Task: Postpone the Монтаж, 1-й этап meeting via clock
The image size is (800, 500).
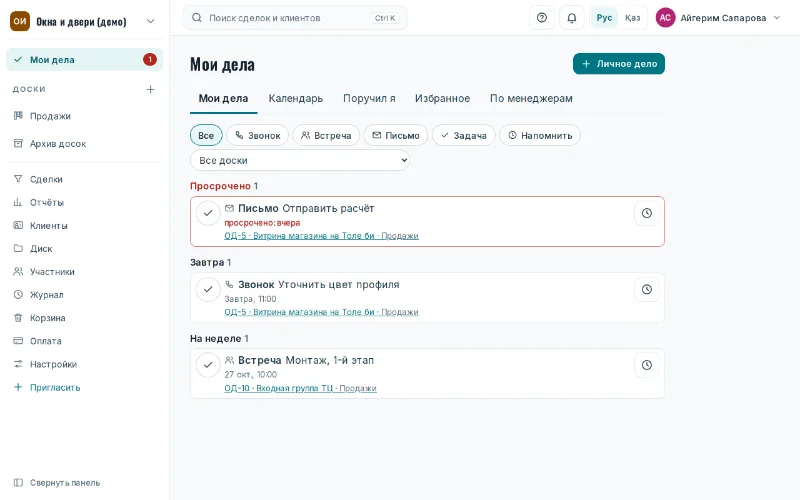Action: click(646, 365)
